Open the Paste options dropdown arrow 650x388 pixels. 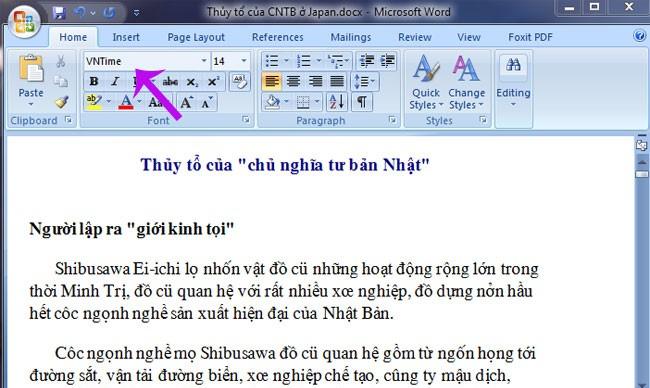31,104
